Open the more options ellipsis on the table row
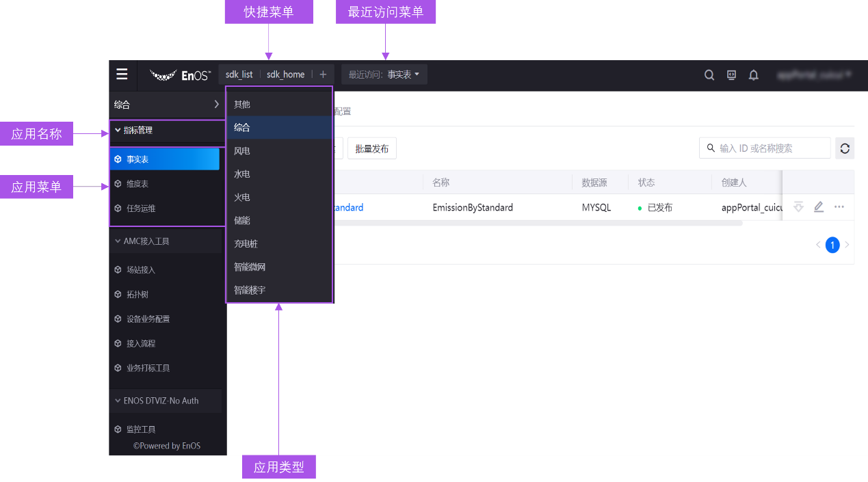Screen dimensions: 868x482 839,206
